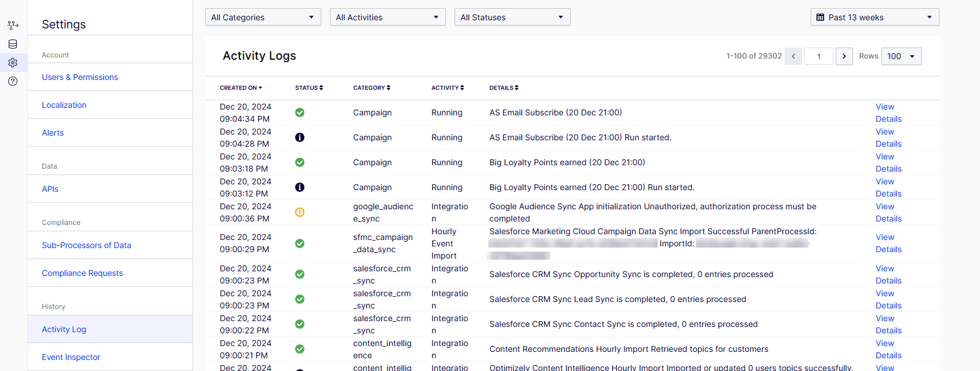
Task: Change the Past 13 weeks date range
Action: tap(874, 17)
